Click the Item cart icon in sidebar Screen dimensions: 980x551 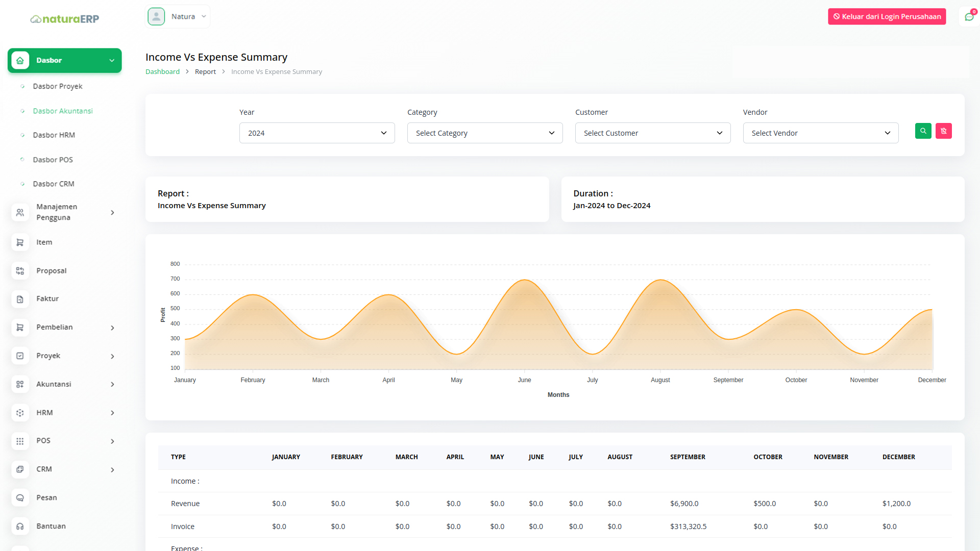(20, 242)
